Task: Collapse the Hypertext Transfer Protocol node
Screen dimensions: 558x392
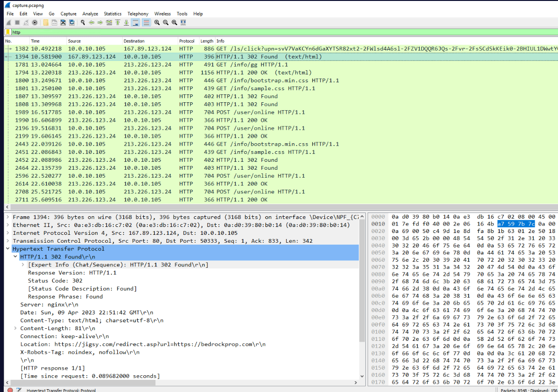Action: tap(8, 249)
